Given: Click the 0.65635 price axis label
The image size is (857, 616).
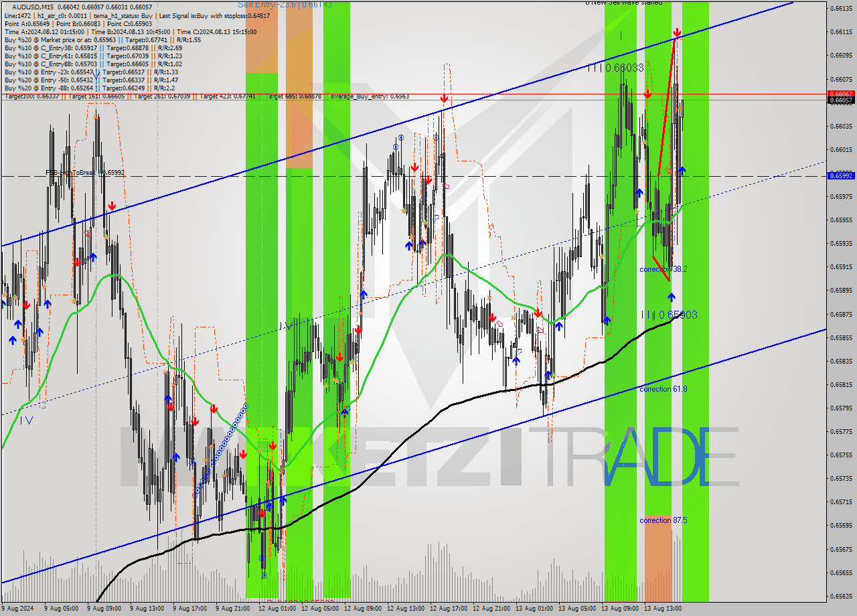Looking at the screenshot, I should coord(841,596).
